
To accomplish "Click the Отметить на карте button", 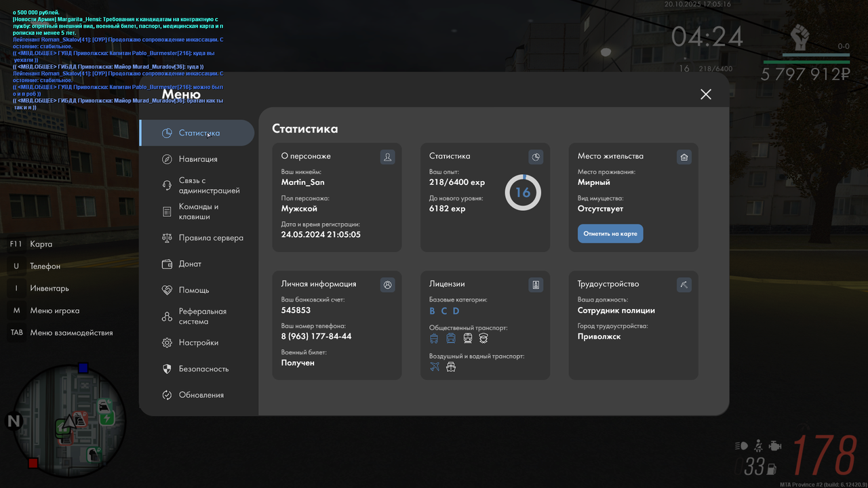I will click(610, 234).
